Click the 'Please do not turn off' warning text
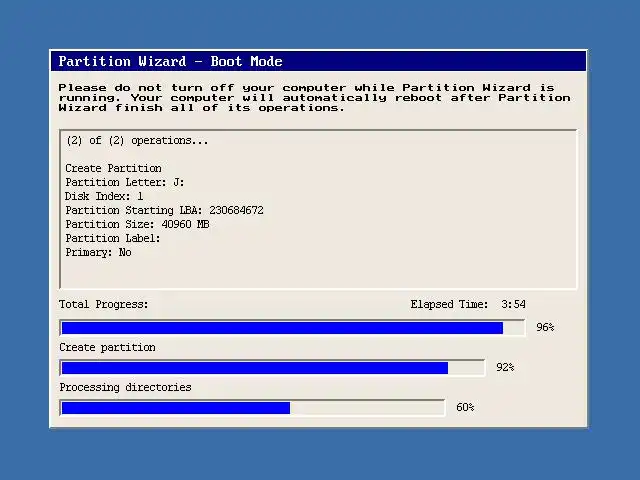The height and width of the screenshot is (480, 640). click(314, 98)
